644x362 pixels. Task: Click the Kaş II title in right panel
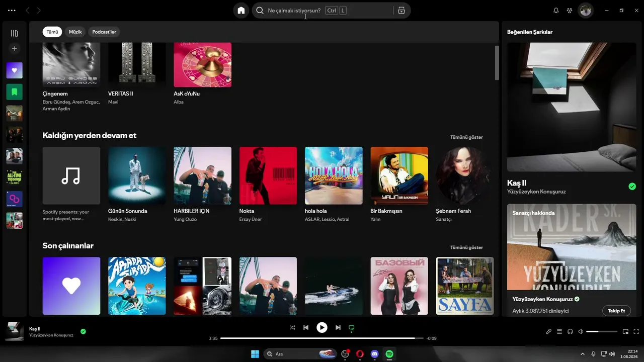point(517,183)
